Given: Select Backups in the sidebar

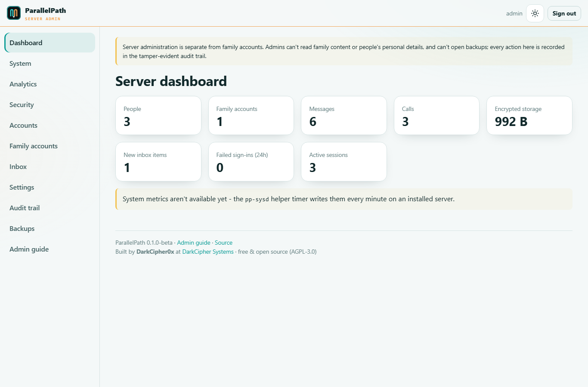Looking at the screenshot, I should pos(50,228).
